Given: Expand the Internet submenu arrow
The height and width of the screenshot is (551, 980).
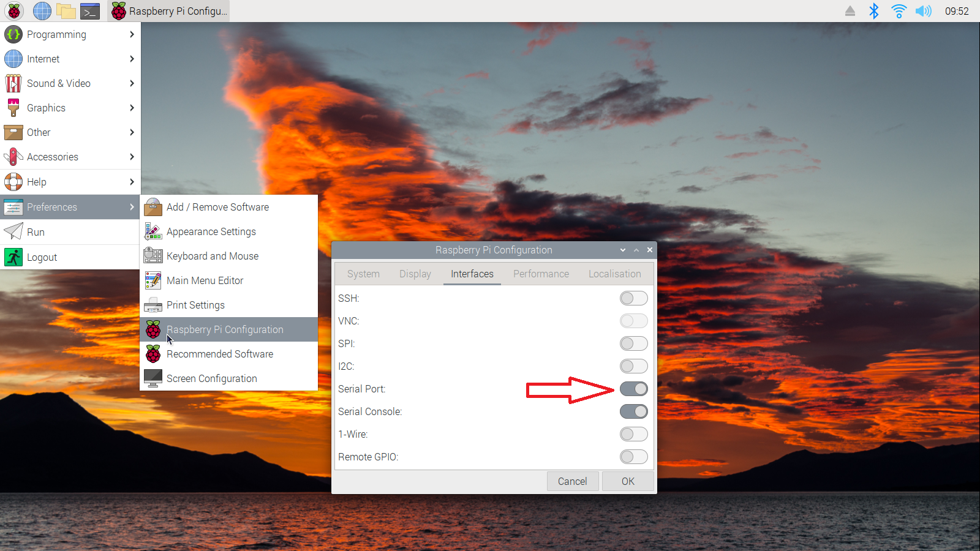Looking at the screenshot, I should click(x=132, y=59).
